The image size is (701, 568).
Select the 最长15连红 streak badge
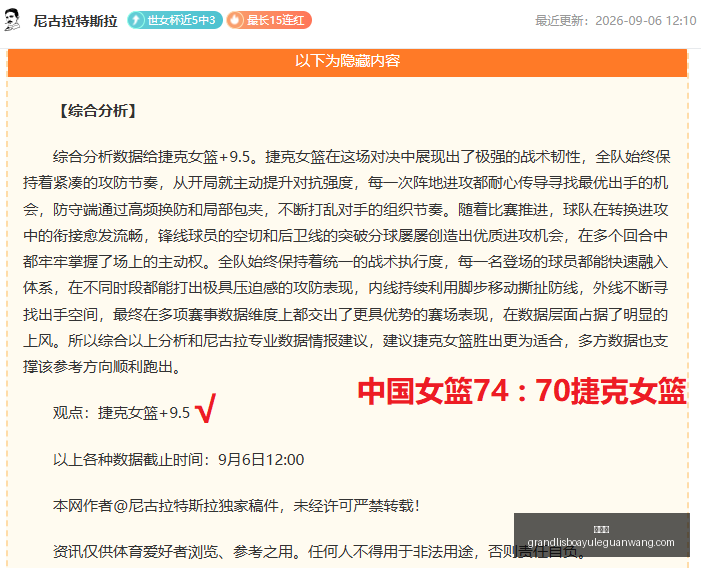(269, 20)
